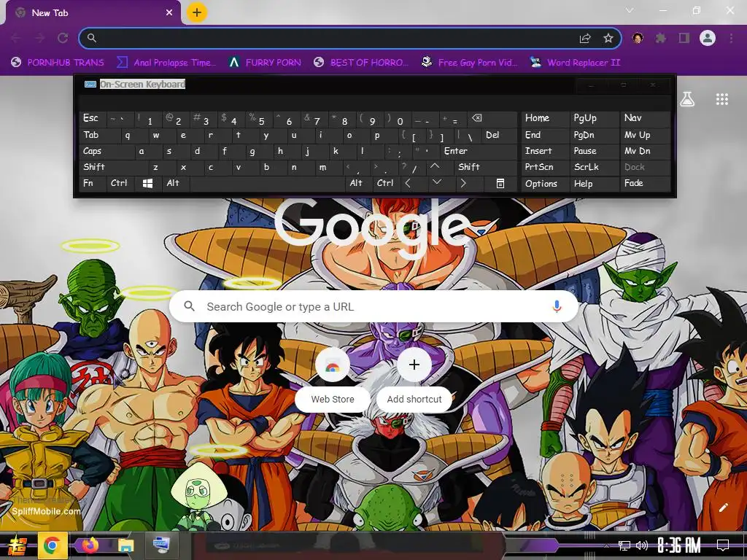747x560 pixels.
Task: Click the down arrow key on on-screen keyboard
Action: click(x=437, y=183)
